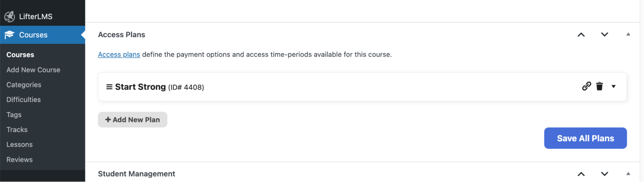Delete the Start Strong plan with trash icon

tap(599, 86)
